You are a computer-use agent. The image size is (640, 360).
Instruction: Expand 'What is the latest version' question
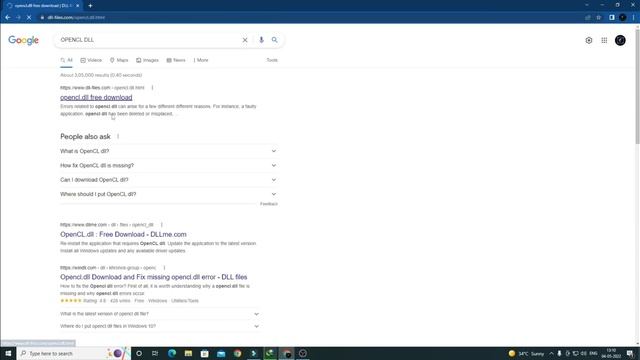click(159, 314)
